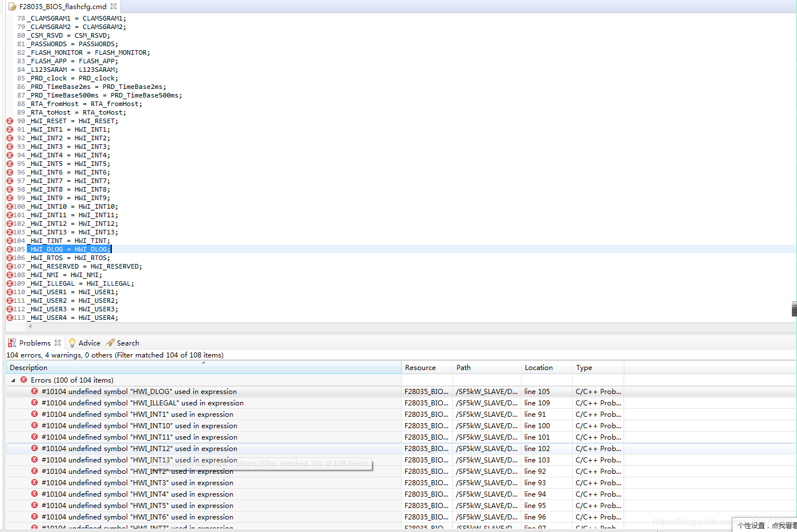Place cursor on _HWI_RESERVED = HWI_RESERVED; line
This screenshot has height=532, width=797.
coord(84,266)
